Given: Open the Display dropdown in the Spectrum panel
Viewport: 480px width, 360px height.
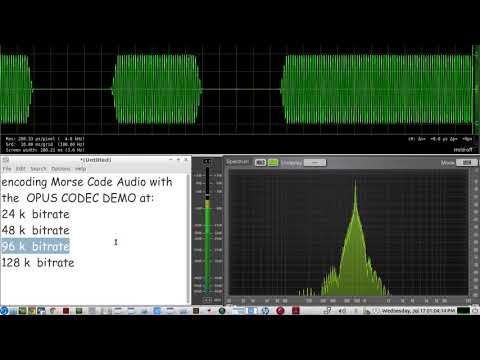Looking at the screenshot, I should coord(315,163).
